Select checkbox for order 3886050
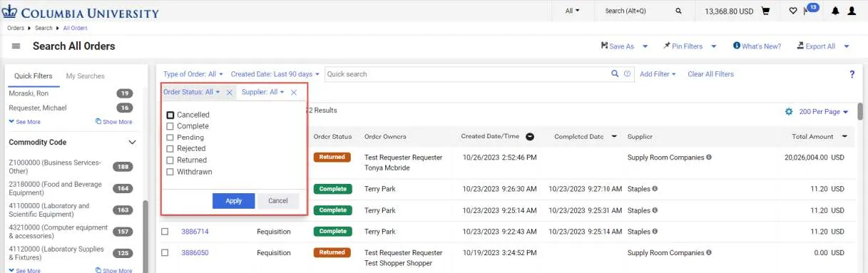 click(x=165, y=252)
